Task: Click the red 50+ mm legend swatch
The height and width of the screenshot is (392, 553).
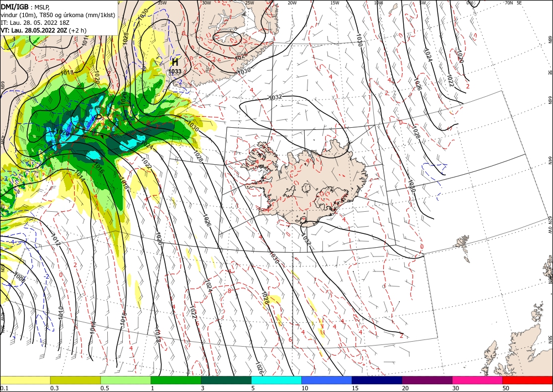Action: coord(528,380)
